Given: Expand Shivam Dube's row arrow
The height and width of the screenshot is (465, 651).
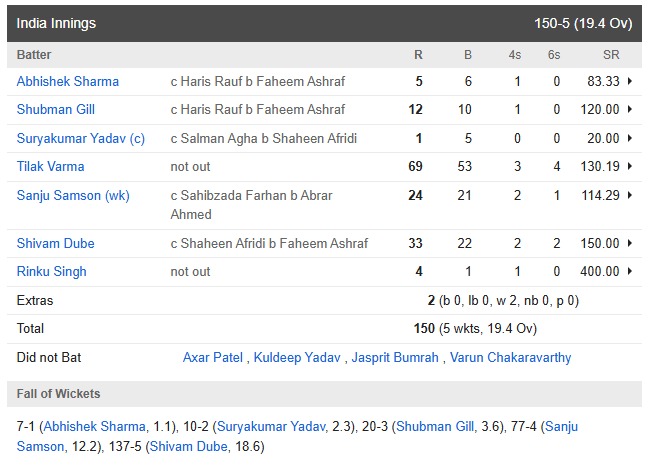Looking at the screenshot, I should [x=630, y=243].
